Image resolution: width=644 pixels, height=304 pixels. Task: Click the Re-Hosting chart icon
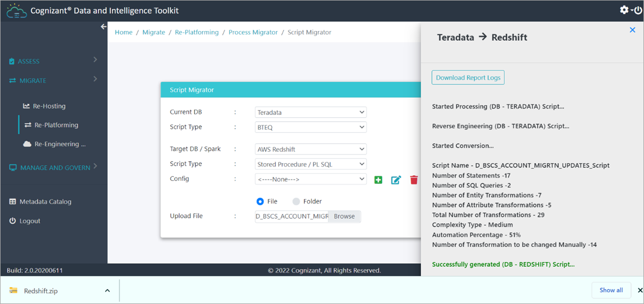26,106
